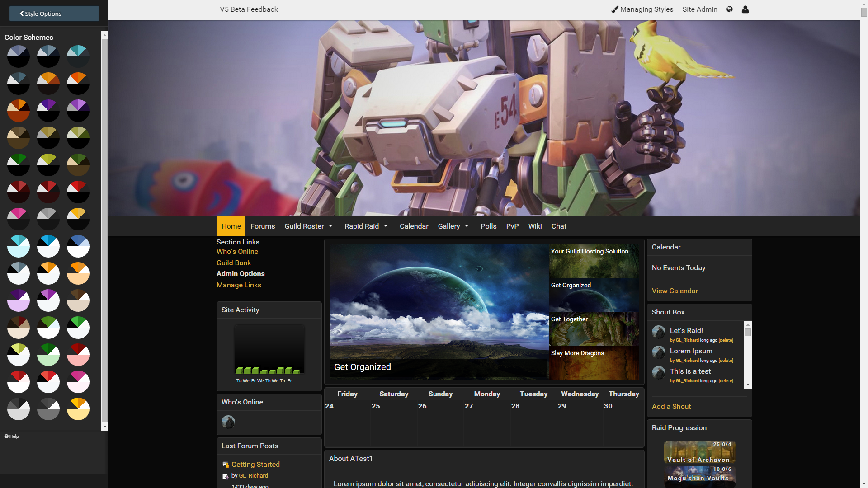
Task: Choose the all-orange dark red scheme
Action: [x=19, y=111]
